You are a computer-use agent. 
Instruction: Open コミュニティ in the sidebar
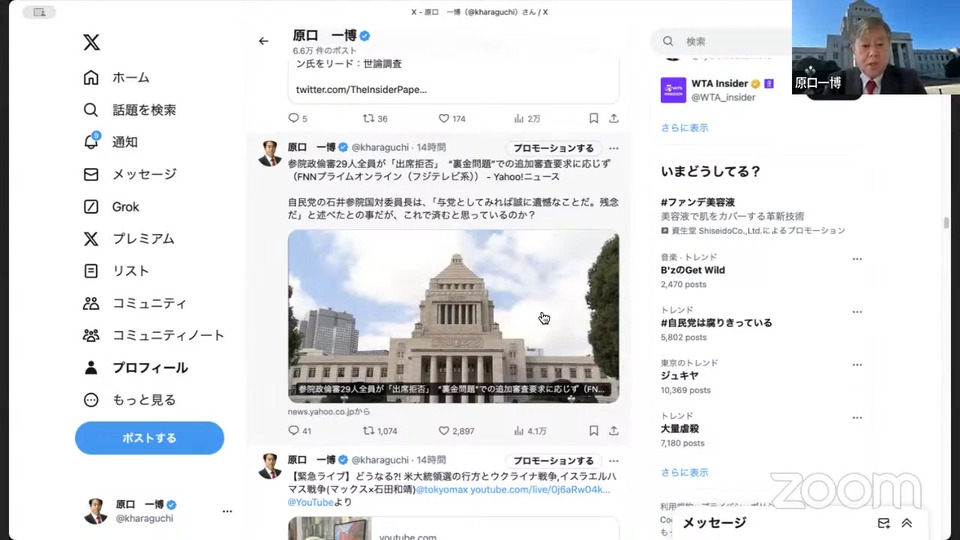pyautogui.click(x=135, y=303)
